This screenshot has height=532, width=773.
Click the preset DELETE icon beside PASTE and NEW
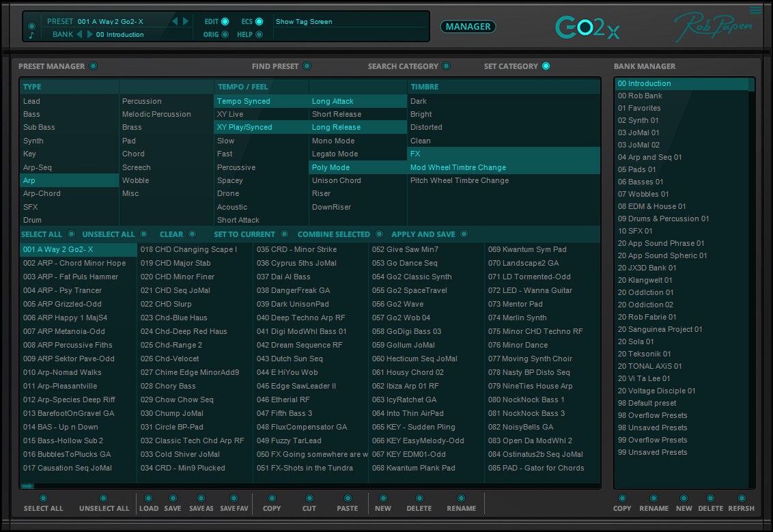[x=419, y=499]
